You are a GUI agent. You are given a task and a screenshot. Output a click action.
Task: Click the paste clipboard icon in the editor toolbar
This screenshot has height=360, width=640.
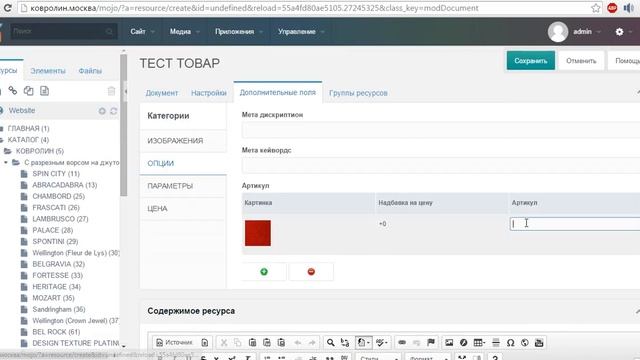(252, 342)
